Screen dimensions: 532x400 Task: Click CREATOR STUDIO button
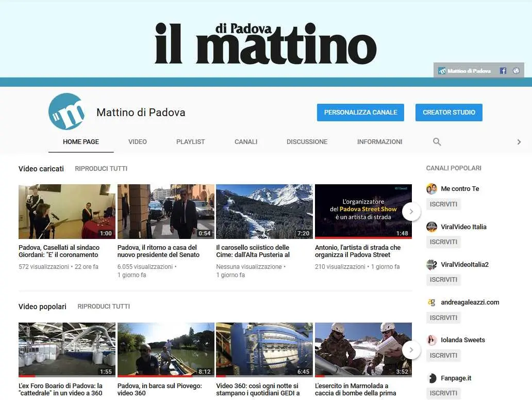[449, 113]
